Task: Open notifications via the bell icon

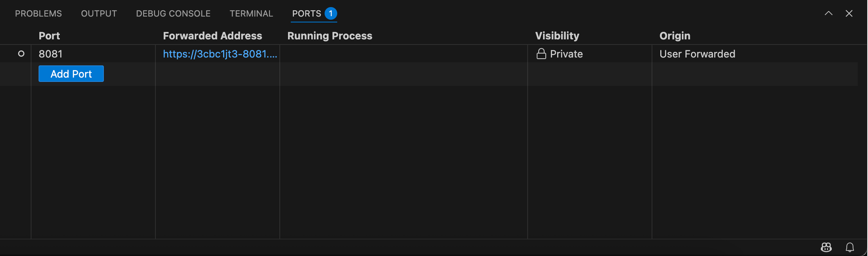Action: click(850, 247)
